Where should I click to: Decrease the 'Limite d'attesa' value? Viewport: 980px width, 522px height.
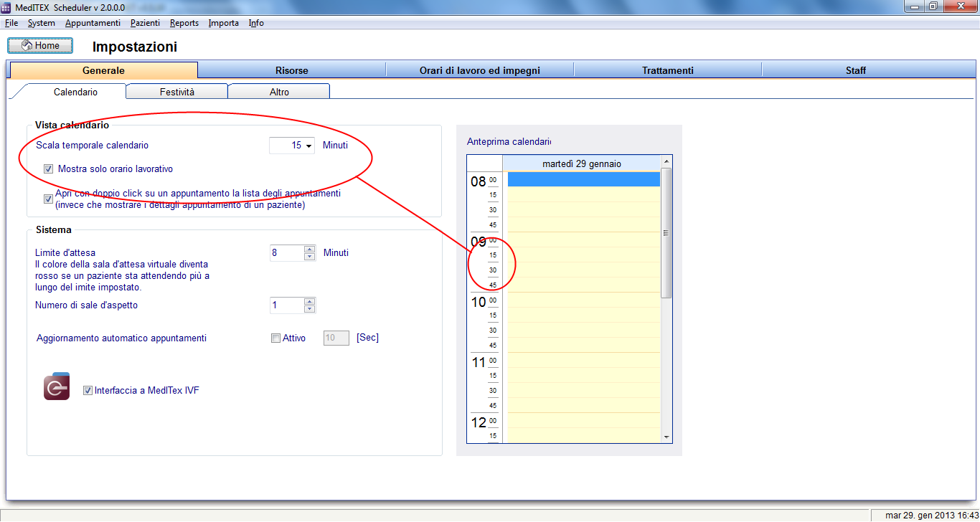click(x=310, y=257)
